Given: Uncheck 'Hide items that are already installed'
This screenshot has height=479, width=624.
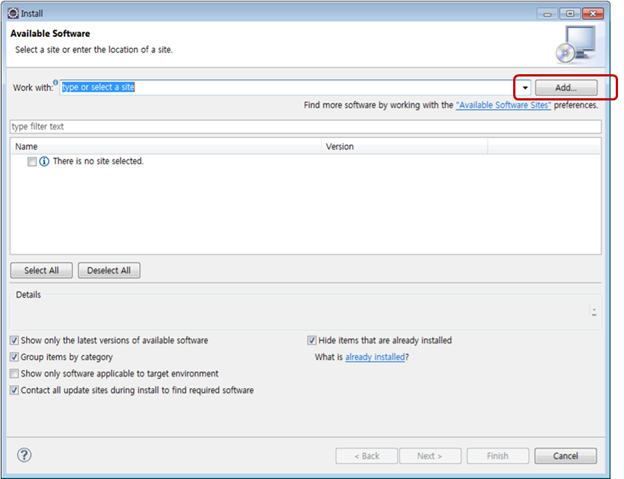Looking at the screenshot, I should pos(312,340).
